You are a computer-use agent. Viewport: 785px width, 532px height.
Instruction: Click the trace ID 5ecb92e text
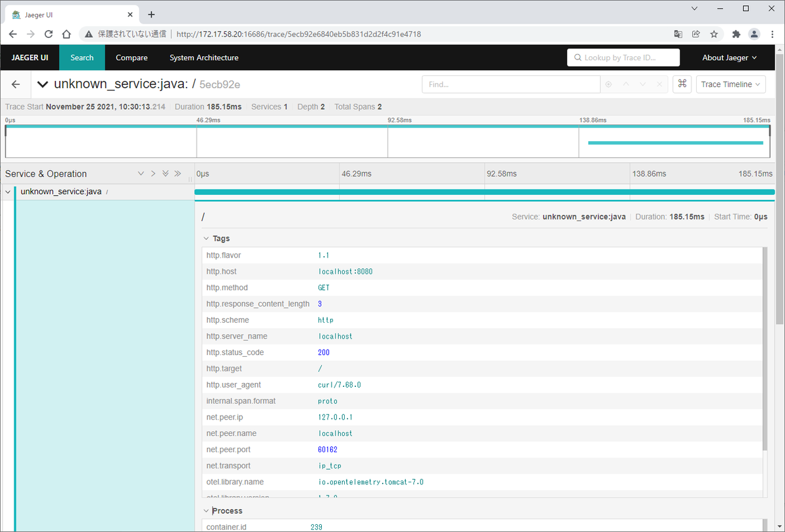click(x=219, y=84)
